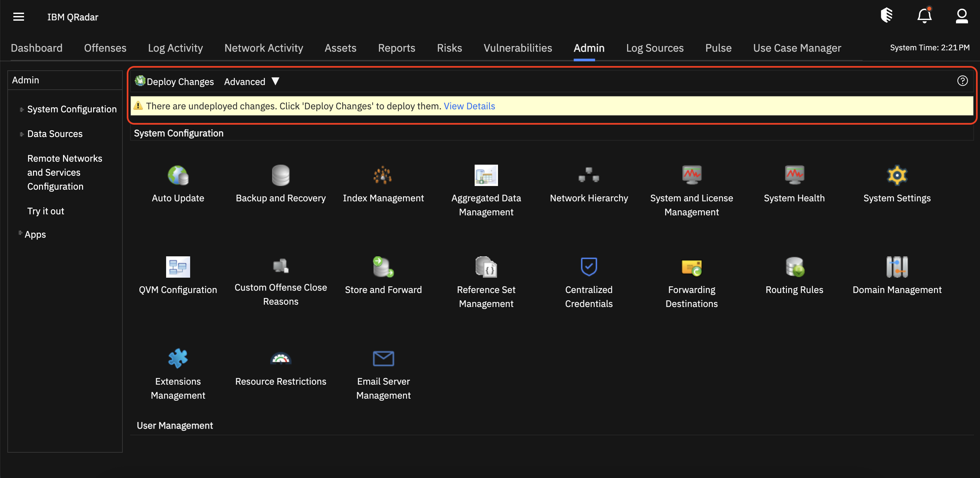Switch to the Log Activity tab
The height and width of the screenshot is (478, 980).
point(175,48)
